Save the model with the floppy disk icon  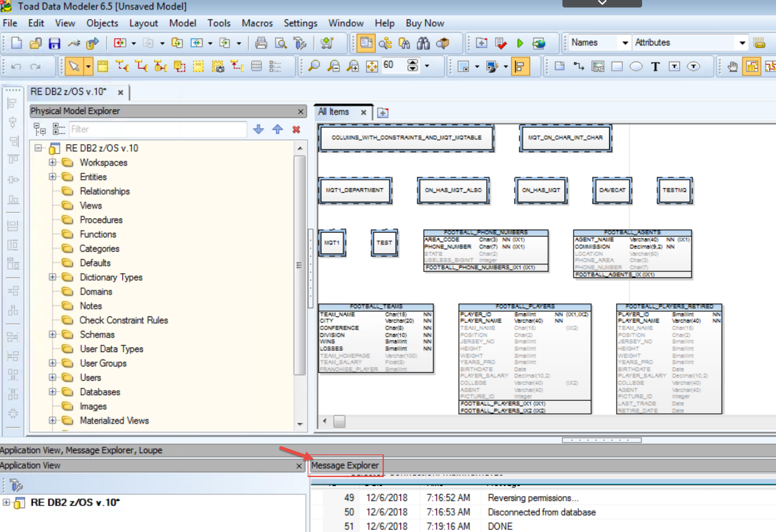pos(54,43)
